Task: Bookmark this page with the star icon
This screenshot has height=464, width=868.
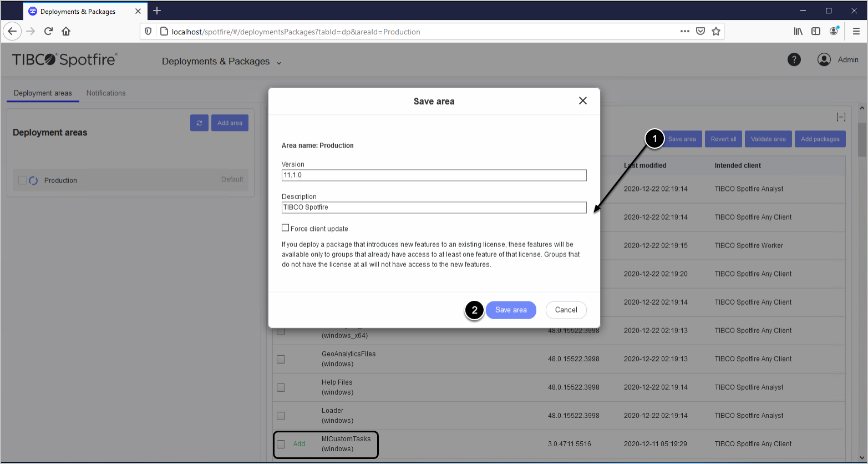Action: (x=716, y=32)
